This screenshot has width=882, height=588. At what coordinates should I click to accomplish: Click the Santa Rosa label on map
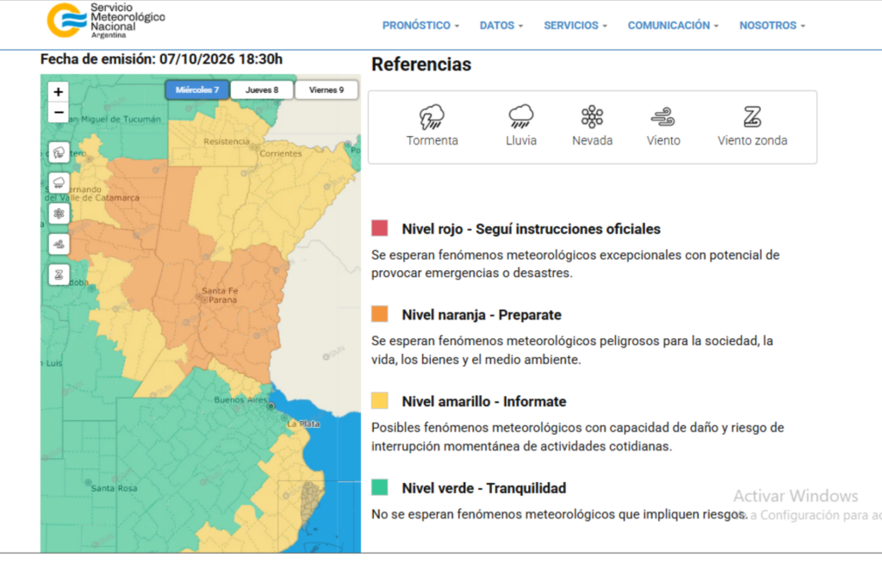[x=115, y=488]
